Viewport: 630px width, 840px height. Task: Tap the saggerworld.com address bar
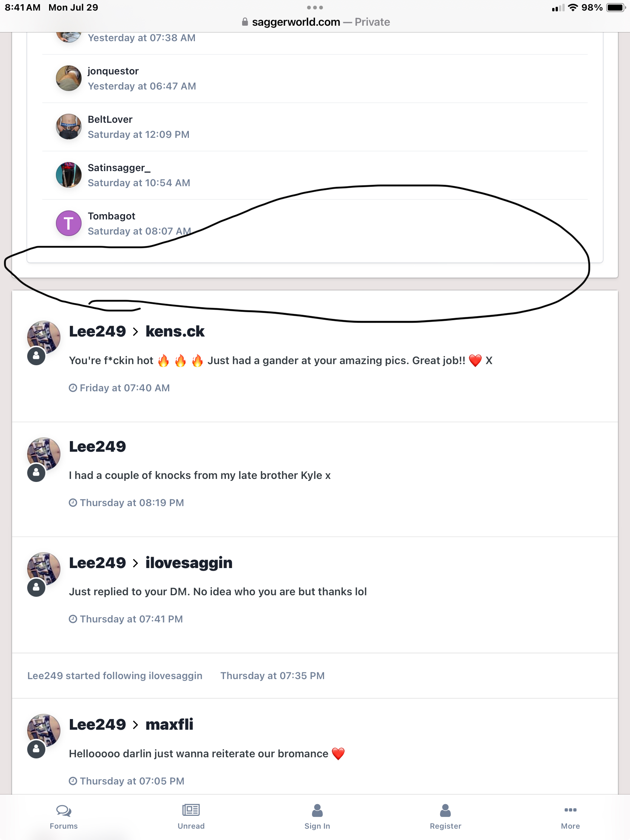(315, 22)
